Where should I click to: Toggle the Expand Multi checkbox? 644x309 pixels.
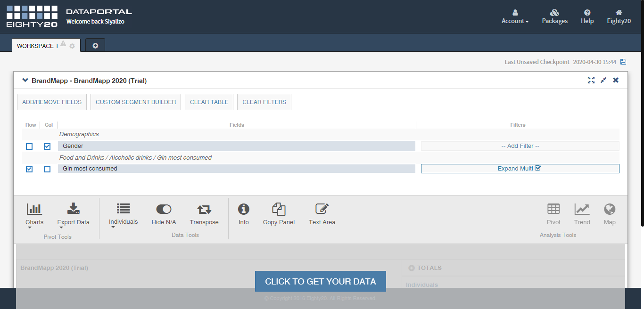coord(538,168)
